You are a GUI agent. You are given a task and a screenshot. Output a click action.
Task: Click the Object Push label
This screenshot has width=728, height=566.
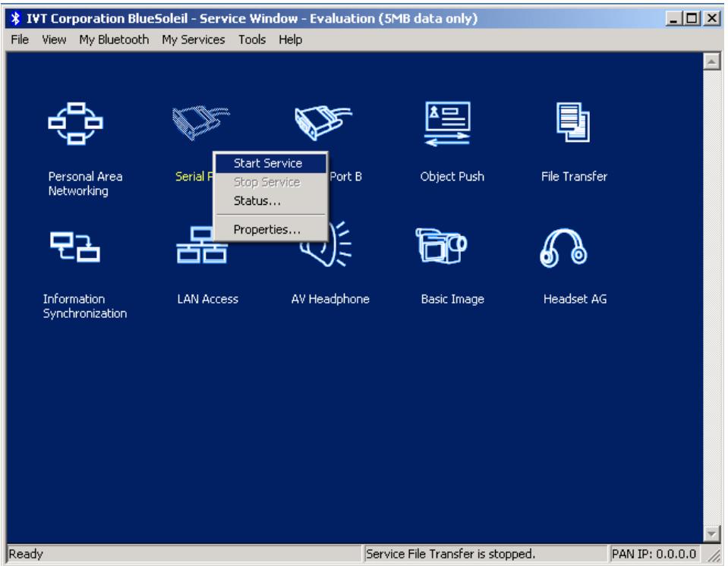point(452,177)
